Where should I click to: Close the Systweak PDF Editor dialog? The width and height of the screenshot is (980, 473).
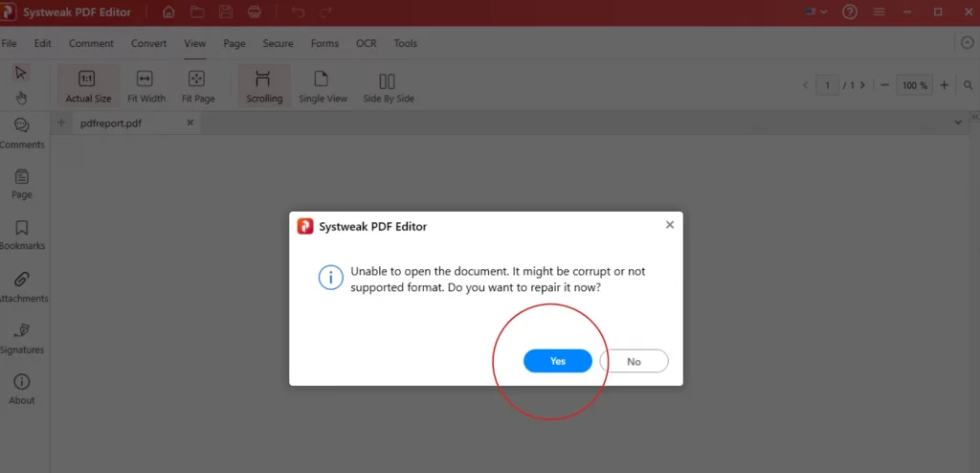[x=669, y=225]
